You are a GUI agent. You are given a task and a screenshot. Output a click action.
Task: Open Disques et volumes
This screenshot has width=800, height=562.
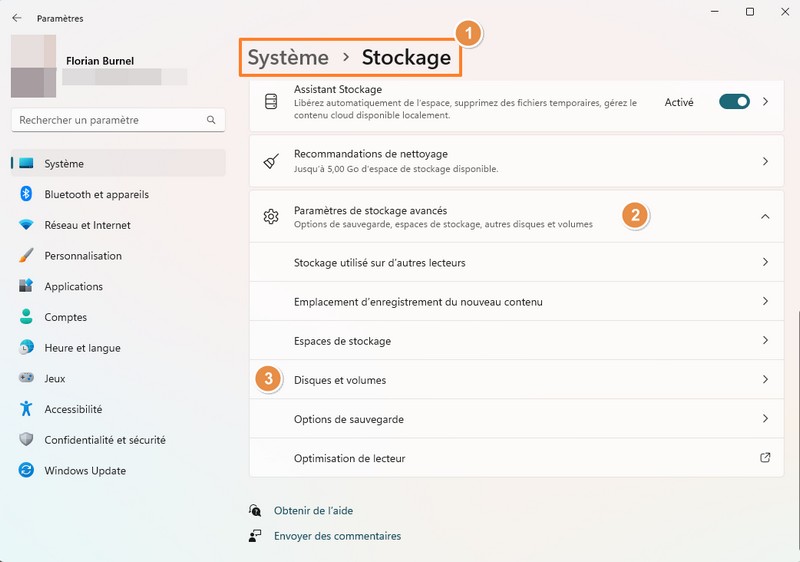[x=340, y=380]
